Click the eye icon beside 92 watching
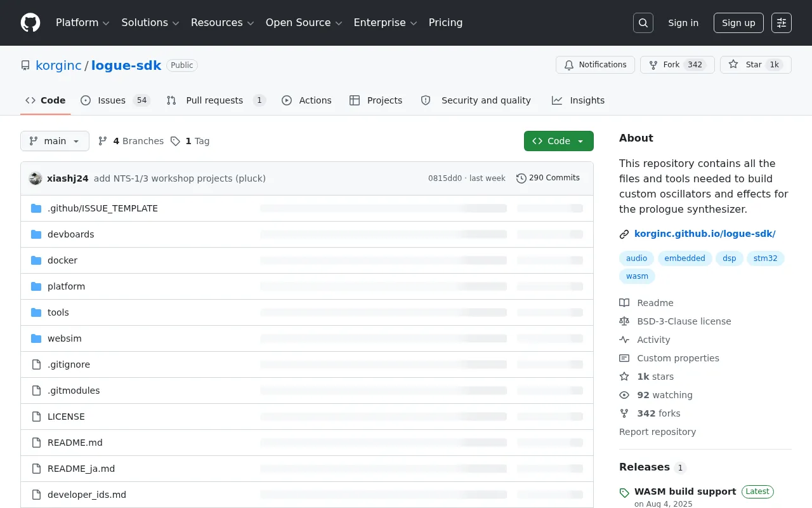This screenshot has height=508, width=812. tap(624, 395)
